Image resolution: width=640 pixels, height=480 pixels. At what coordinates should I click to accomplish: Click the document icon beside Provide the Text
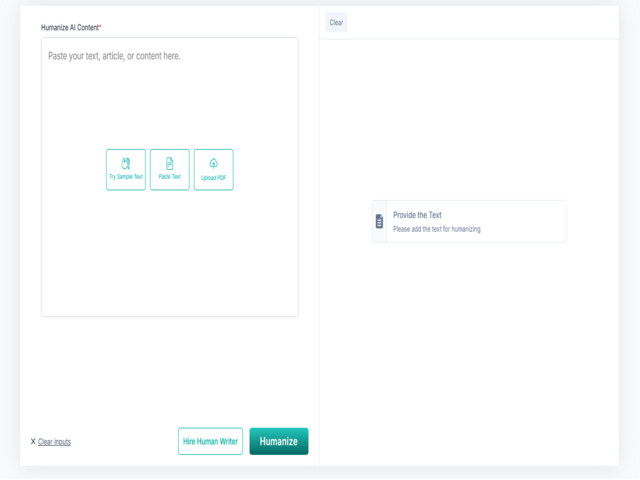(x=379, y=221)
